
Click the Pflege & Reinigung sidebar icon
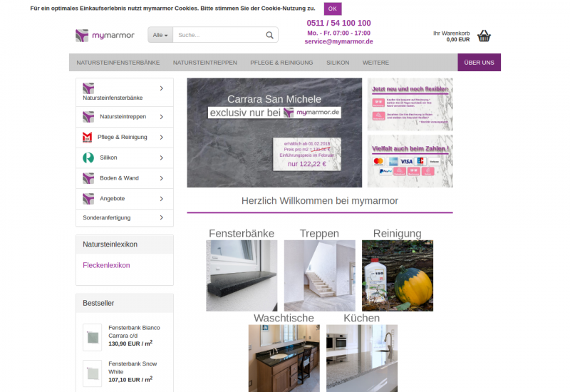coord(88,137)
